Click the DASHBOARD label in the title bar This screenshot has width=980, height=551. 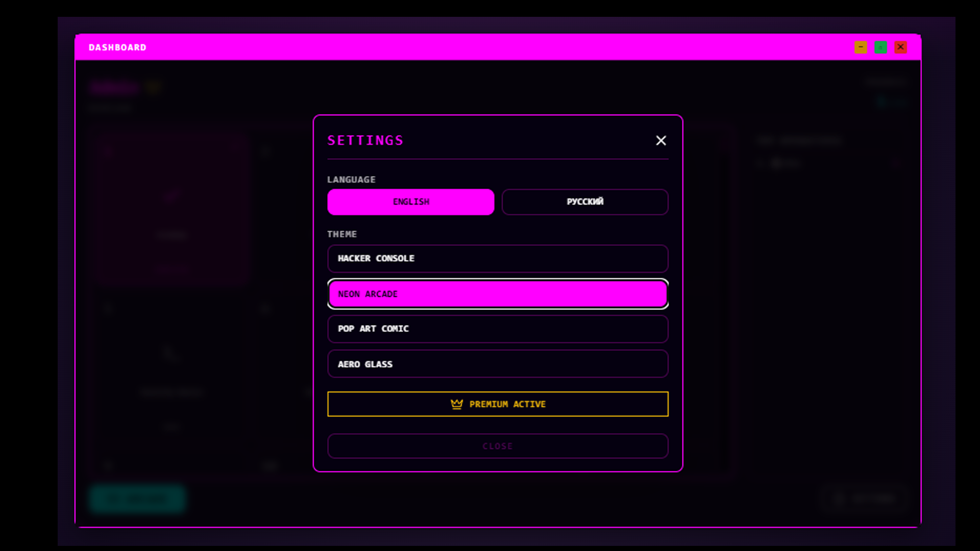[x=117, y=47]
